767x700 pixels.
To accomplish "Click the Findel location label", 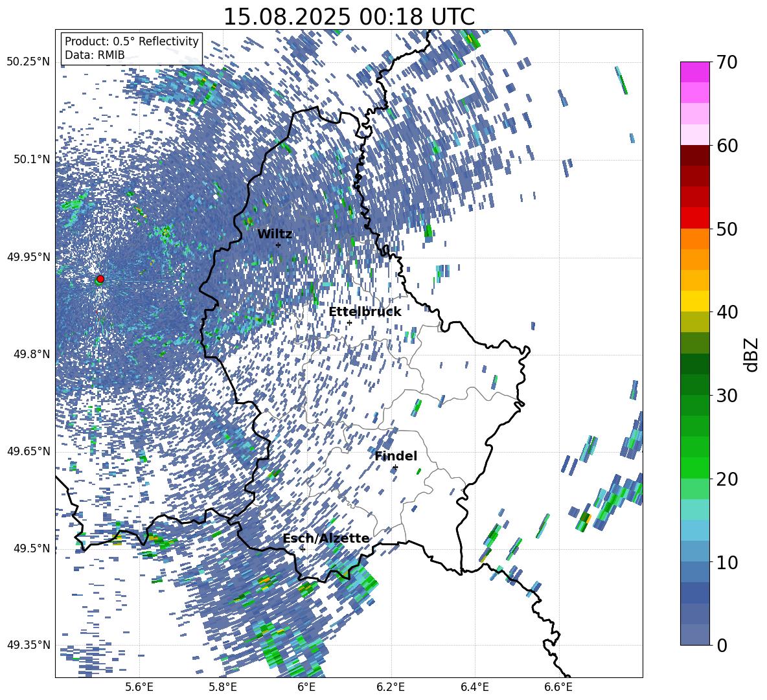I will [396, 456].
